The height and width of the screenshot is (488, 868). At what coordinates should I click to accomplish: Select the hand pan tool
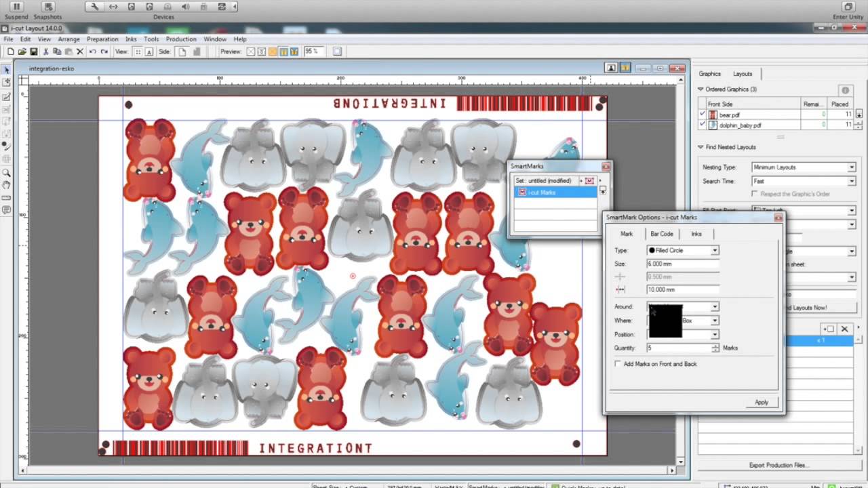pyautogui.click(x=6, y=184)
